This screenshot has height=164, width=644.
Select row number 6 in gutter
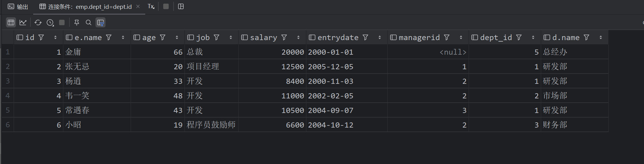coord(8,125)
